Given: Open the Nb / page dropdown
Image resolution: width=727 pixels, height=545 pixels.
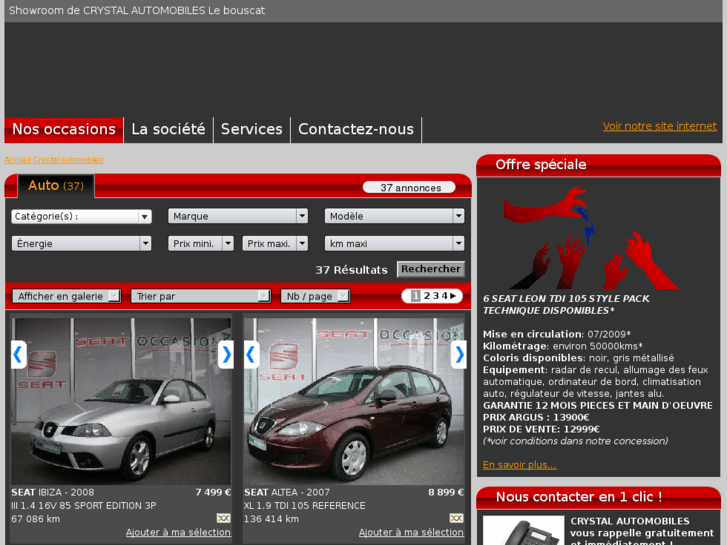Looking at the screenshot, I should 315,296.
